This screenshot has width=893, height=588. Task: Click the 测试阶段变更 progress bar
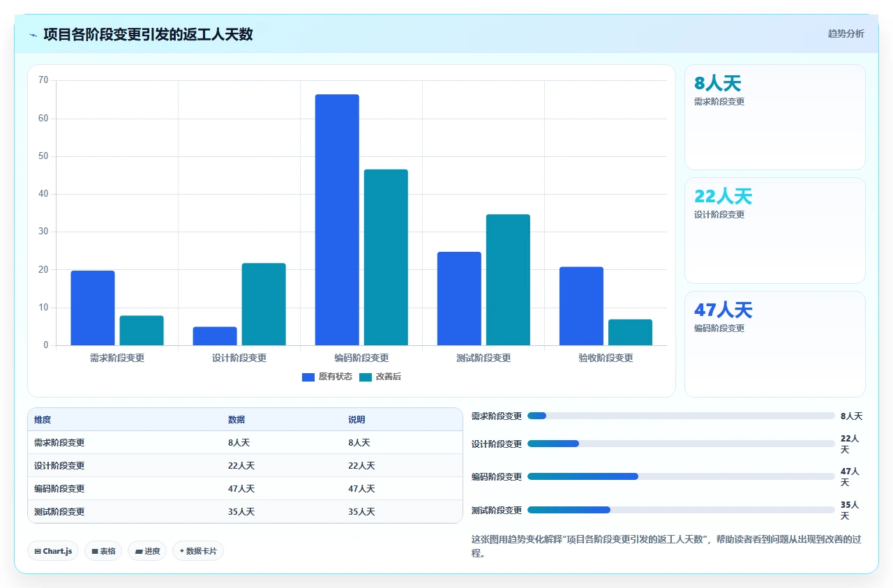pos(681,510)
